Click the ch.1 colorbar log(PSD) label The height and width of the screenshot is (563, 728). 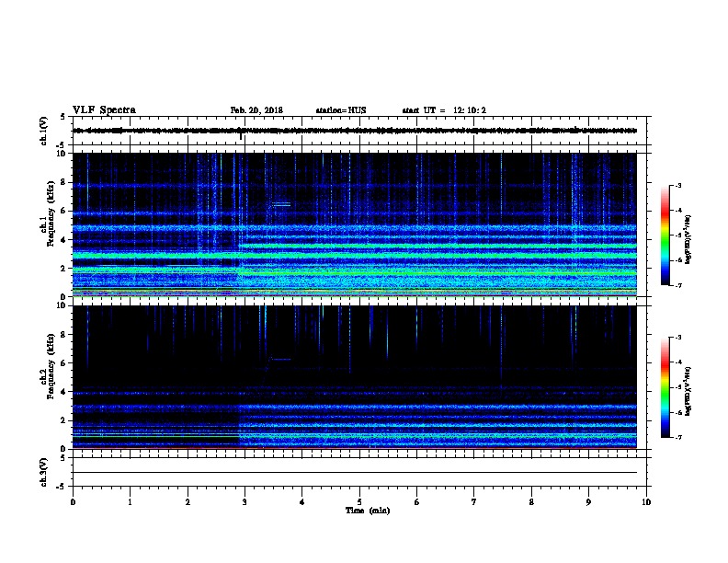click(x=688, y=239)
